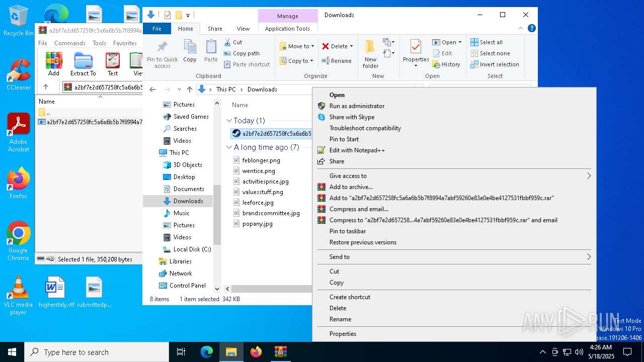This screenshot has width=644, height=362.
Task: Click the Copy button in ribbon
Action: point(190,51)
